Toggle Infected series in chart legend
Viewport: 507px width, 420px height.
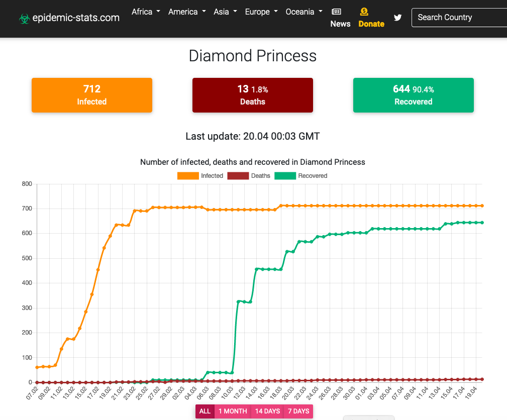pyautogui.click(x=200, y=176)
